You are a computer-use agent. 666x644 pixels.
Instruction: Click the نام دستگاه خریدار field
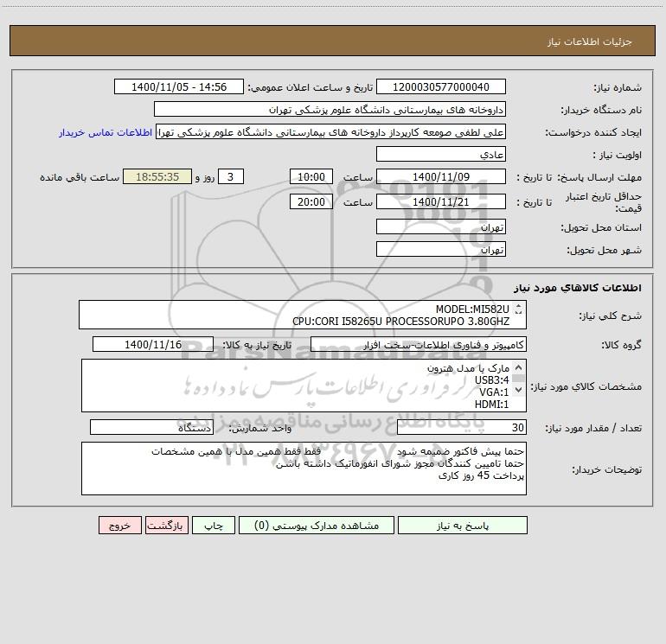click(x=330, y=110)
